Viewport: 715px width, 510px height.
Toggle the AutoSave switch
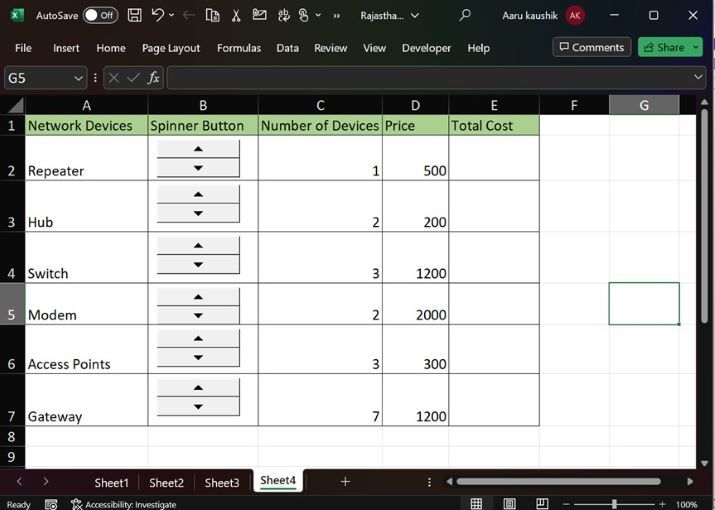(100, 16)
